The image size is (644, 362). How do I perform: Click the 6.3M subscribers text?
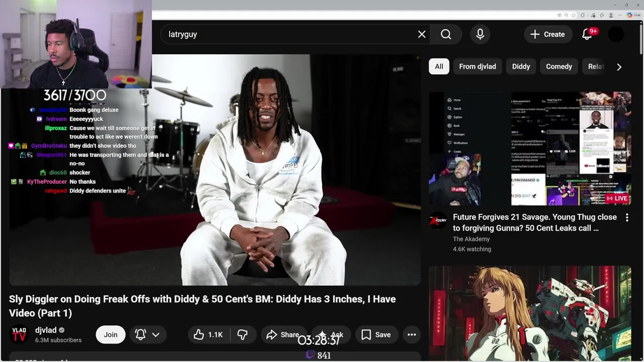(x=58, y=340)
